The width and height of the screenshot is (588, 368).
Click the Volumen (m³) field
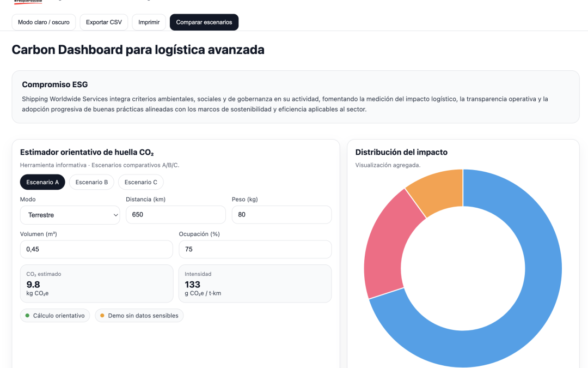[96, 249]
